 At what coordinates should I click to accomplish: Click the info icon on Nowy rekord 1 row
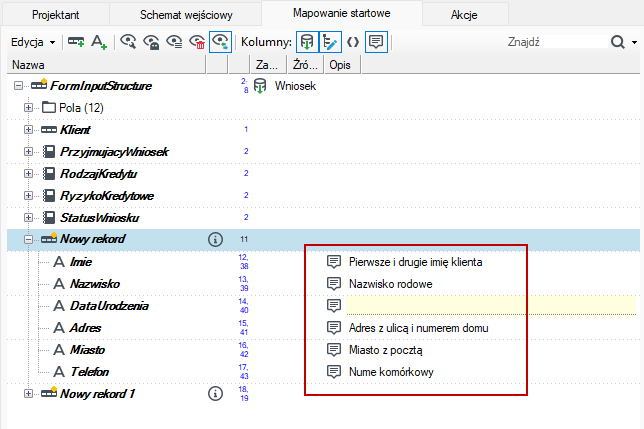[215, 393]
